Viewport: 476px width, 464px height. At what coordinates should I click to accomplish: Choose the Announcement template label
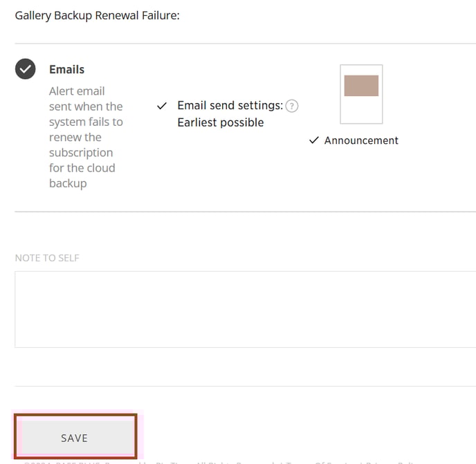coord(361,140)
